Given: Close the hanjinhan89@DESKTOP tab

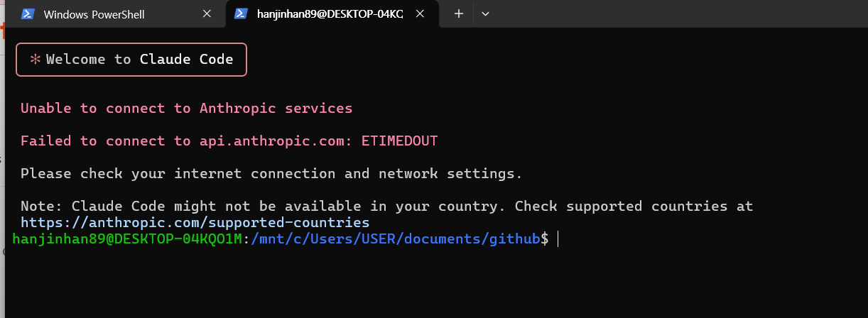Looking at the screenshot, I should point(421,14).
